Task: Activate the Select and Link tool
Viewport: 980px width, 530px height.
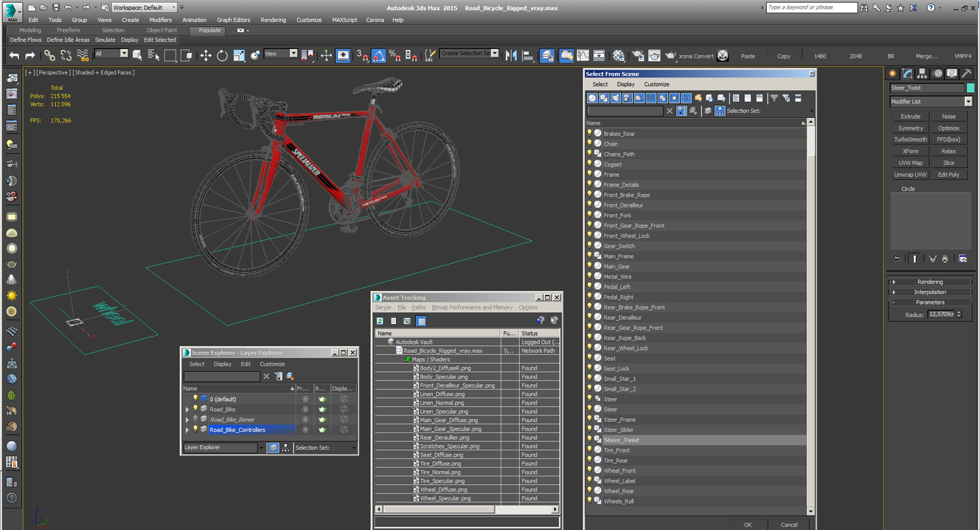Action: coord(50,56)
